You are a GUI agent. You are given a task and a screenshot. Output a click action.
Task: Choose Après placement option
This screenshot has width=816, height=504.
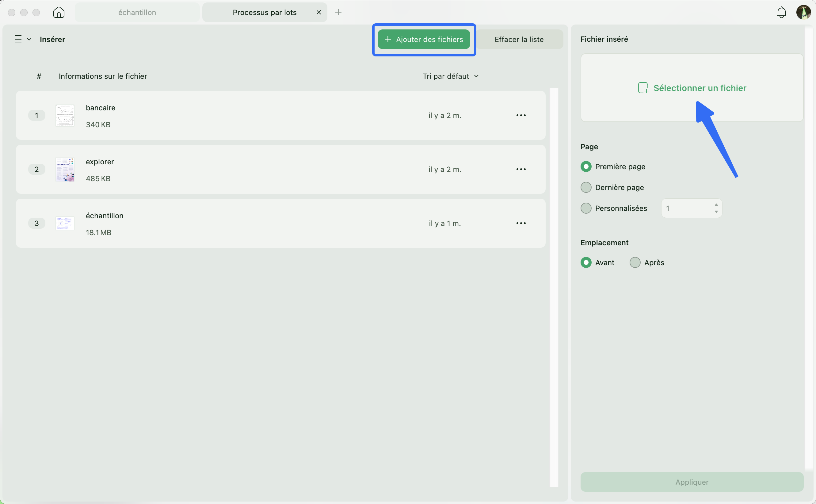[x=635, y=263]
